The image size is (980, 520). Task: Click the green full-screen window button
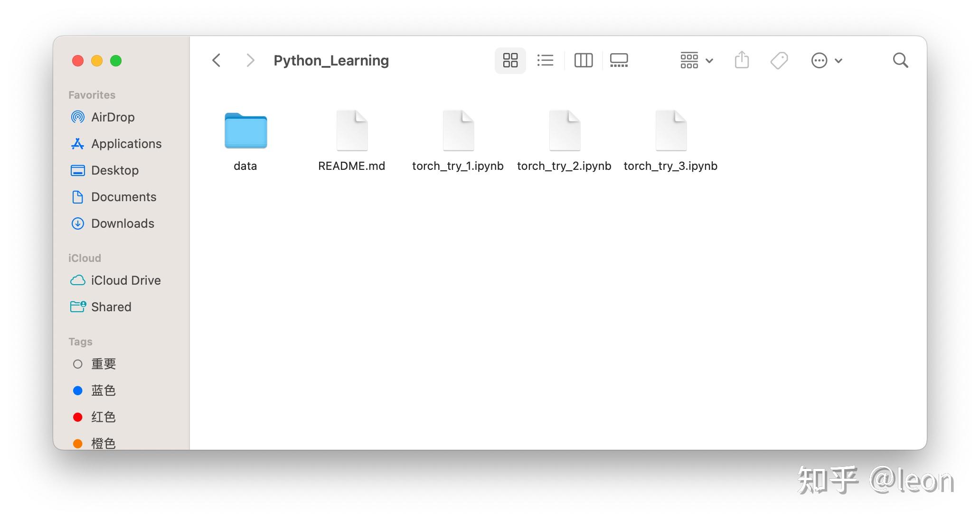pos(116,61)
